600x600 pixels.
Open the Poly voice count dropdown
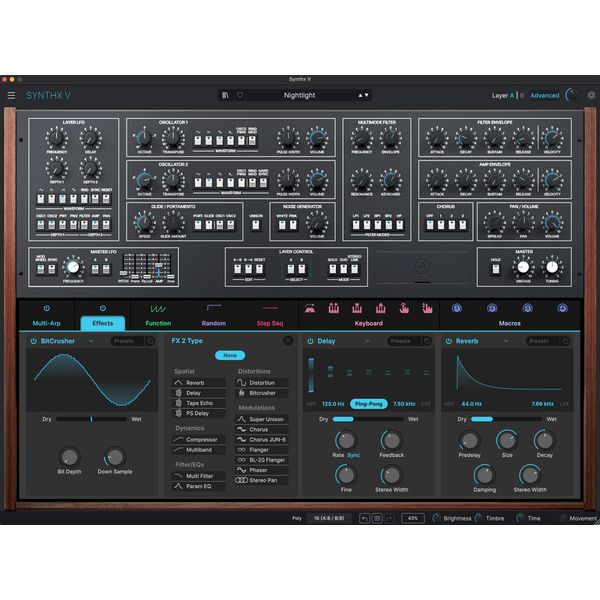328,518
